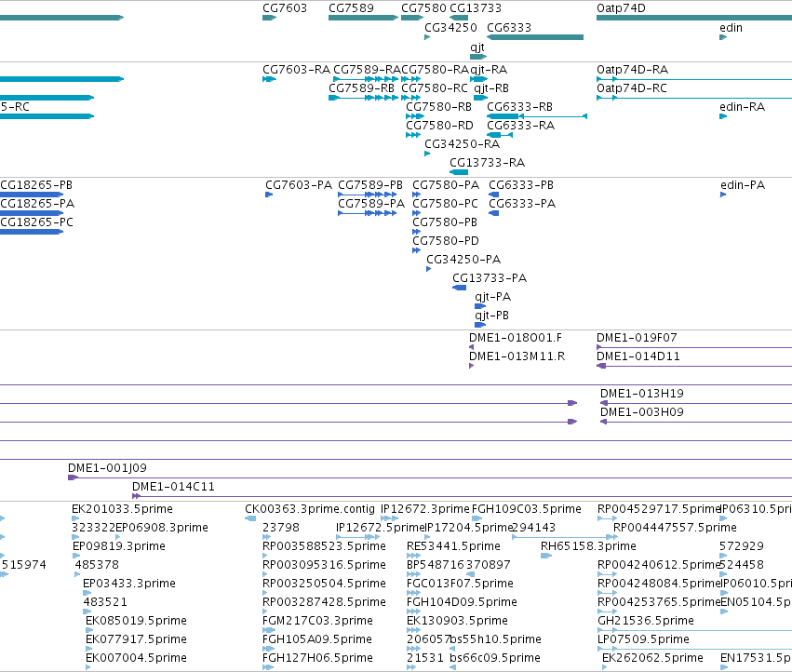Select EST FGM217C03.3prime
This screenshot has height=672, width=792.
click(x=317, y=621)
